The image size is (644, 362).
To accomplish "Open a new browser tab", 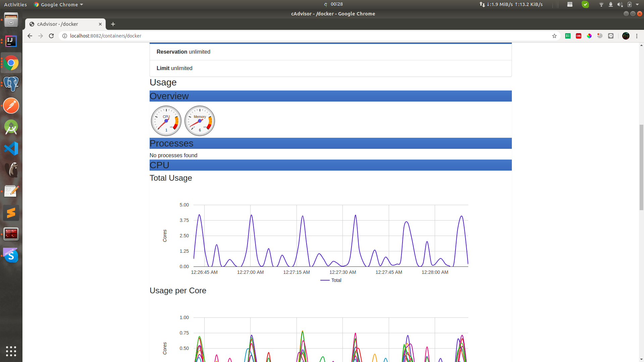I will [x=113, y=24].
